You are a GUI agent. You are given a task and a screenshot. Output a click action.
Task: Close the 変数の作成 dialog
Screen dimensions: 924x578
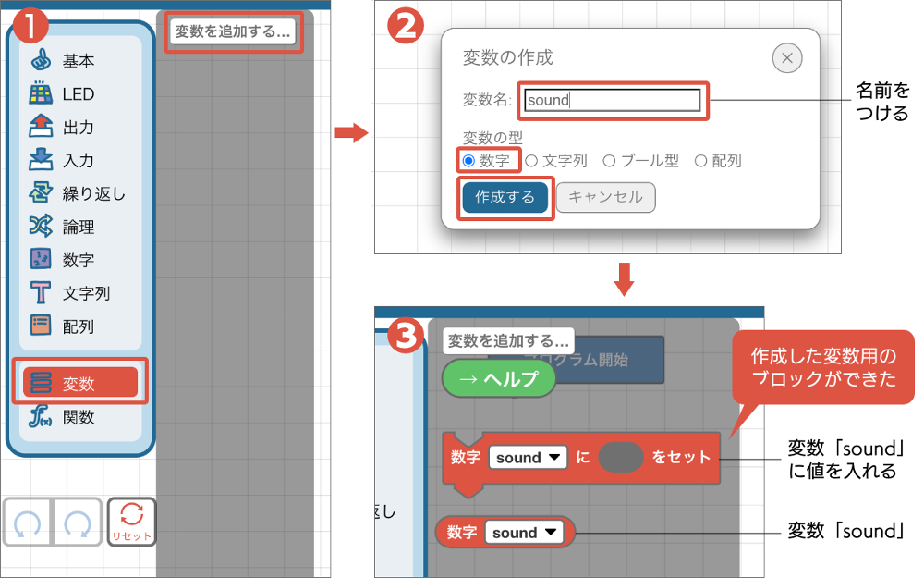[786, 57]
